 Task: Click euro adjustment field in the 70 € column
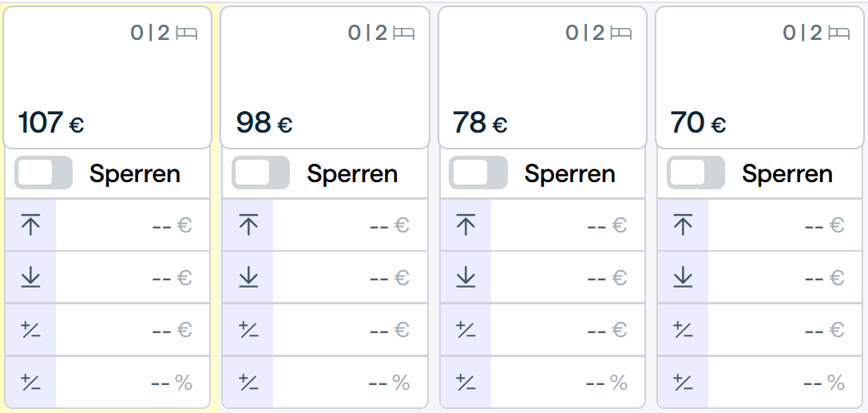(x=785, y=329)
